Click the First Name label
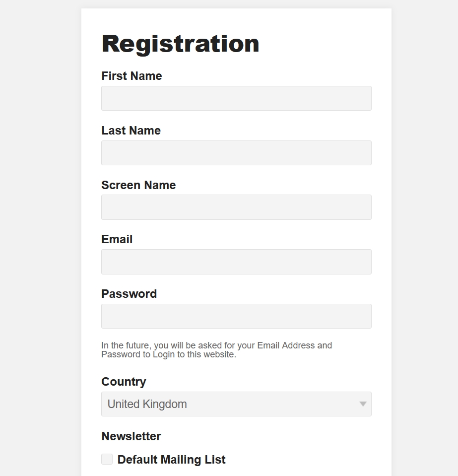This screenshot has height=476, width=458. tap(131, 76)
